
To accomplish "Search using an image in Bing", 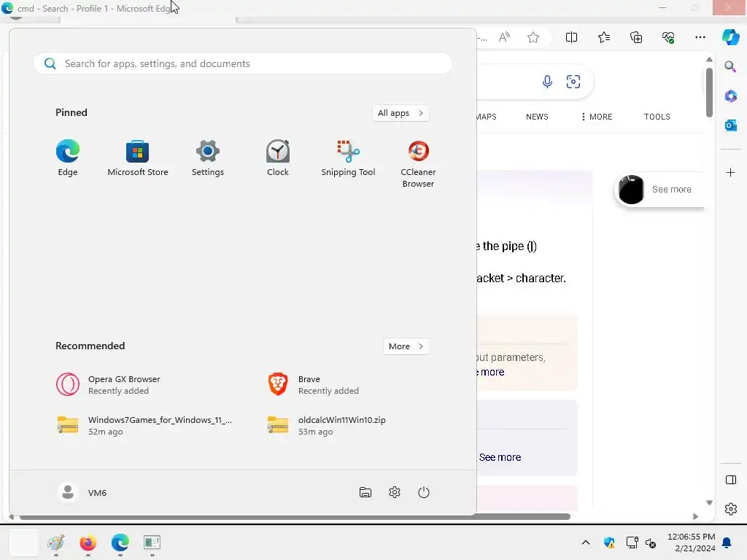I will pos(573,82).
